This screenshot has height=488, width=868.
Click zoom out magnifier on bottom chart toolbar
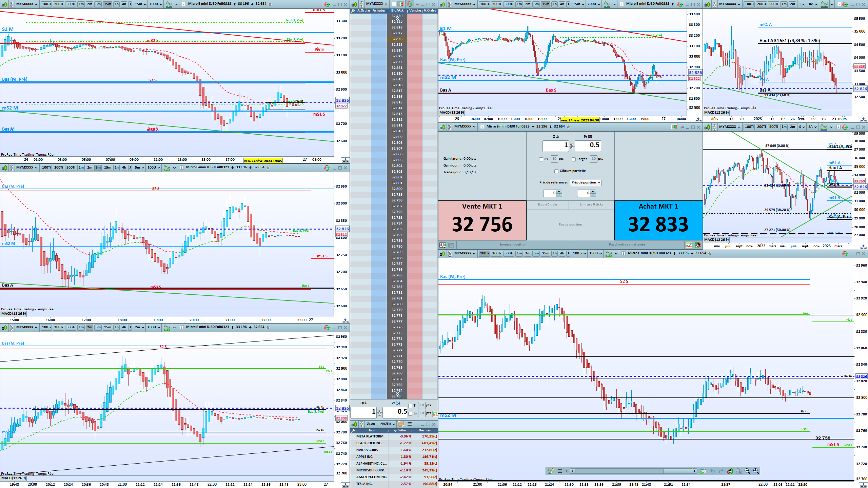tap(747, 471)
